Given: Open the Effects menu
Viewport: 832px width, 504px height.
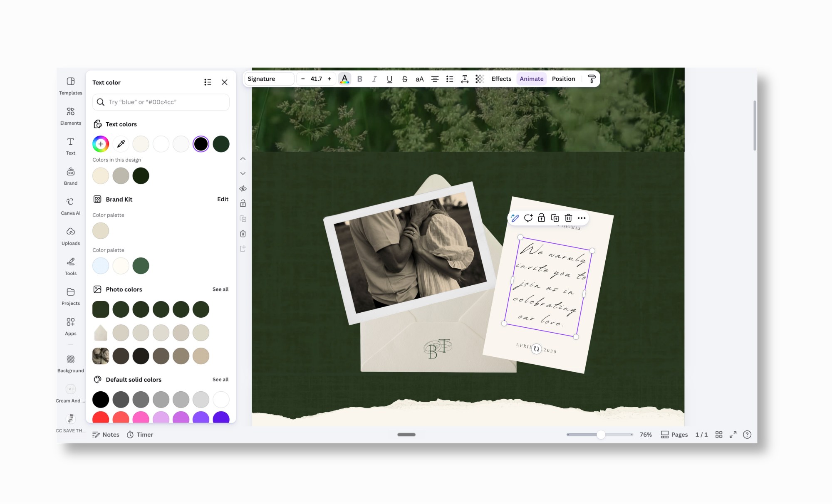Looking at the screenshot, I should [501, 79].
